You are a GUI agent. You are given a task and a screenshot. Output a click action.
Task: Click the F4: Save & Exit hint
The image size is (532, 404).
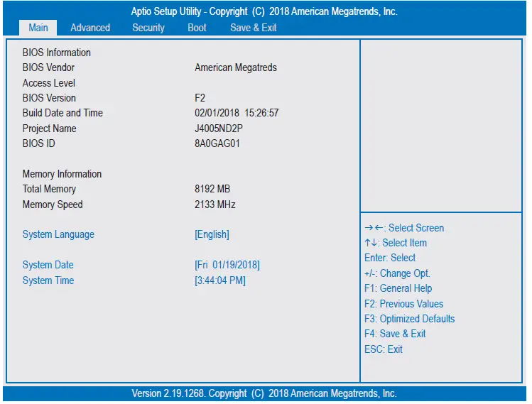pyautogui.click(x=395, y=334)
